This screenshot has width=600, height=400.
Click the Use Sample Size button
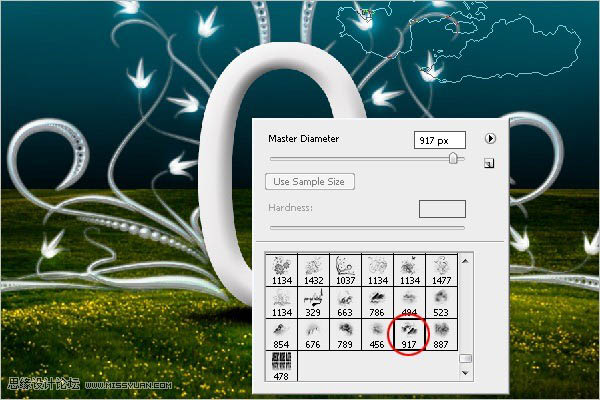pos(310,181)
